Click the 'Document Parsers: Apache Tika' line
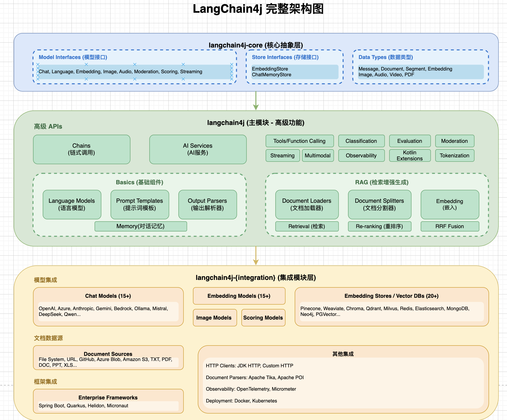Viewport: 507px width, 420px height. click(255, 378)
